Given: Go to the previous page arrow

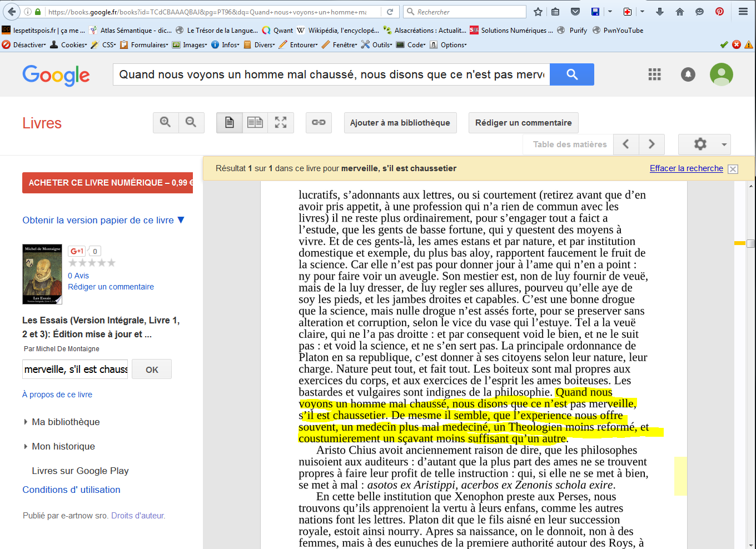Looking at the screenshot, I should click(626, 144).
